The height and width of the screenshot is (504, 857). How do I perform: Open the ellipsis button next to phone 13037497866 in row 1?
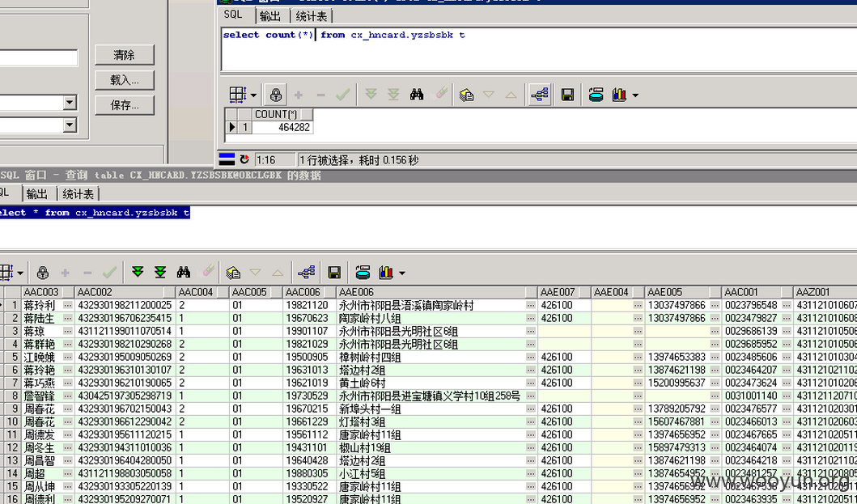point(715,305)
